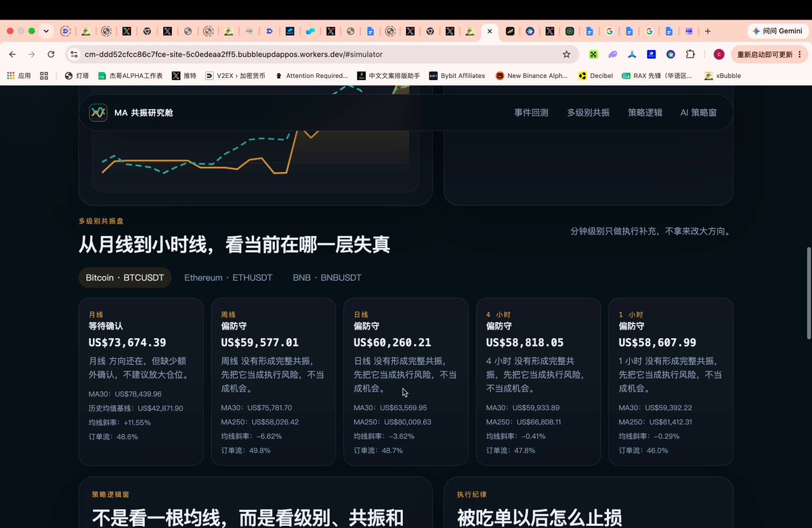Go to 多级别共振 in the site navigation
The width and height of the screenshot is (812, 528).
589,113
